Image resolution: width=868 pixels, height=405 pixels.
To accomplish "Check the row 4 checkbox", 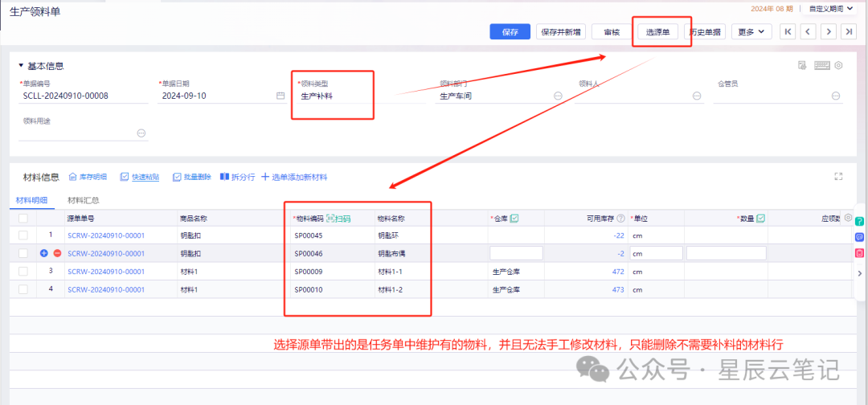I will pos(23,288).
